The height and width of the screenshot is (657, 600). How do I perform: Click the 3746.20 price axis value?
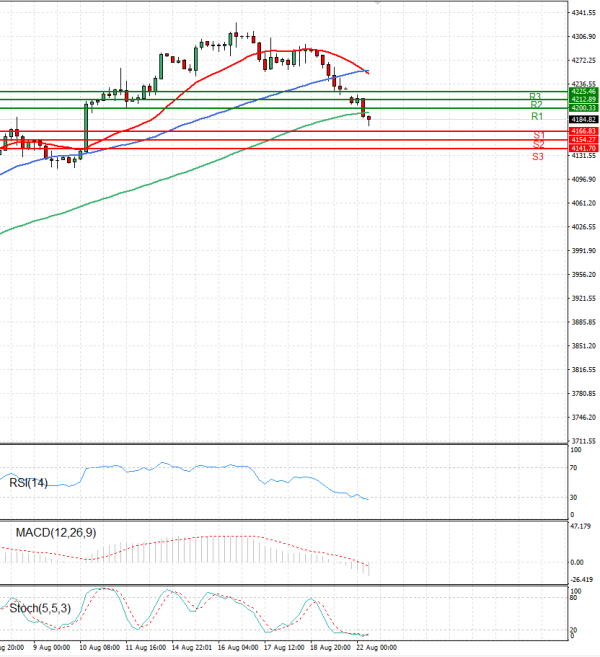[x=584, y=417]
